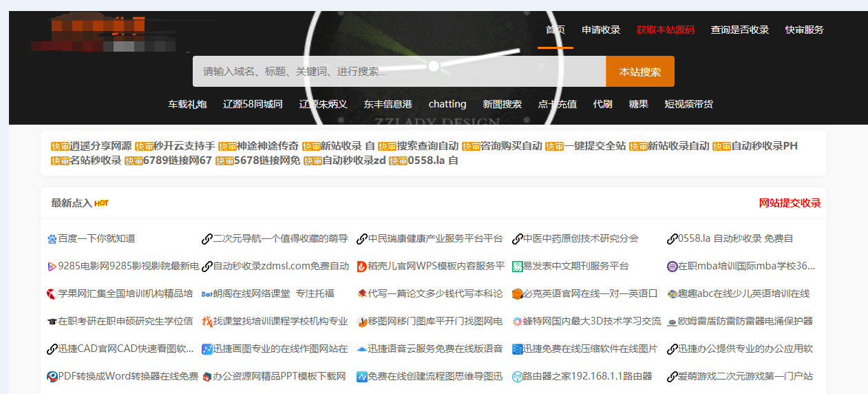Click the link icon before 中医中药原创技术研究分会
The image size is (868, 394).
pyautogui.click(x=518, y=239)
